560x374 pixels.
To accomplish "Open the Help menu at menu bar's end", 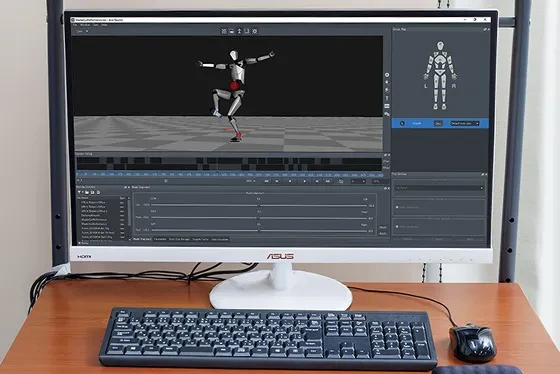I will (x=104, y=25).
